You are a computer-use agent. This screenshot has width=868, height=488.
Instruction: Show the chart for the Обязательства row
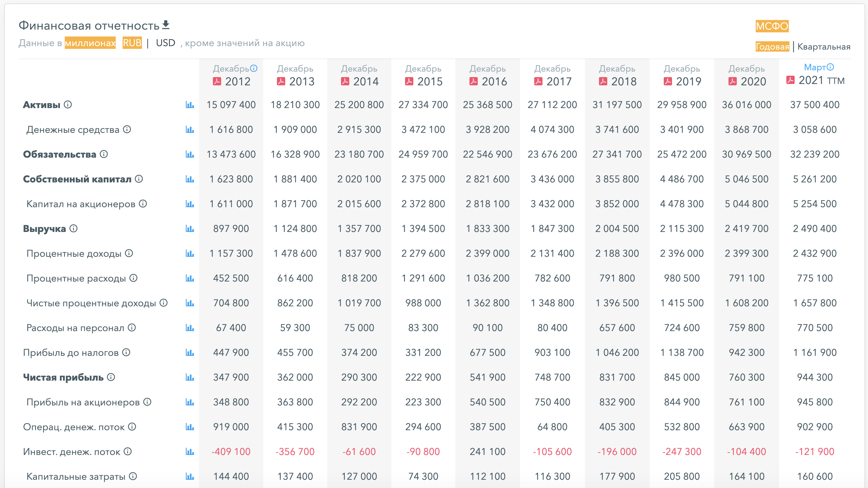pyautogui.click(x=190, y=154)
